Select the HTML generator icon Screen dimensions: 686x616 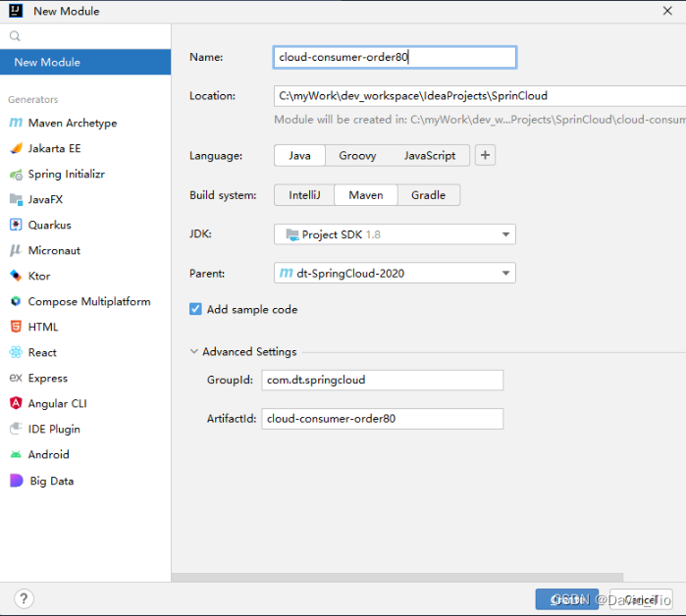[16, 327]
